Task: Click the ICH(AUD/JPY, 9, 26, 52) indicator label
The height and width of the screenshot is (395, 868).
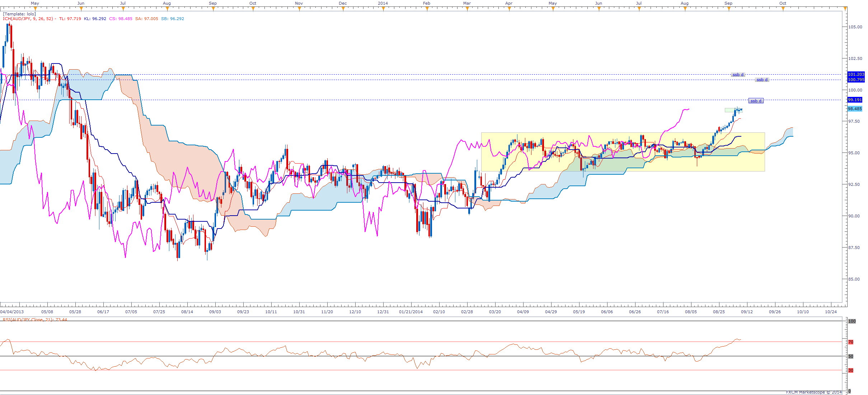Action: (x=28, y=19)
